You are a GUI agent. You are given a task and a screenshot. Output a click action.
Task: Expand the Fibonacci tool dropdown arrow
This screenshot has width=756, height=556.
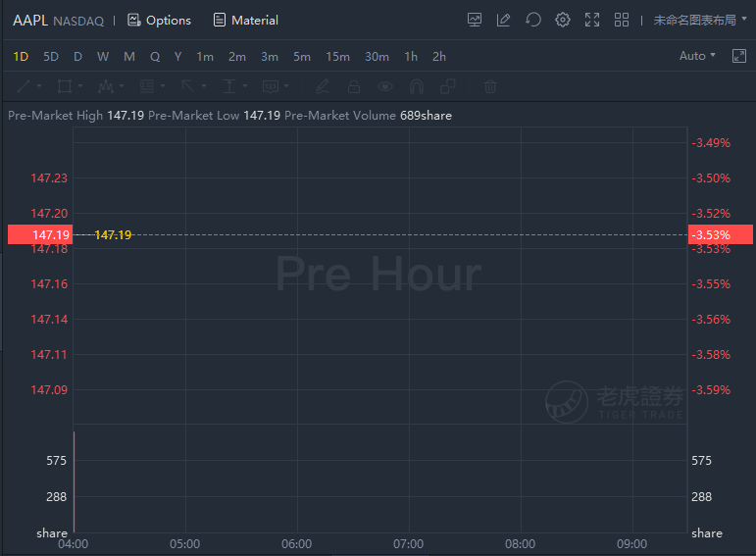click(x=163, y=86)
